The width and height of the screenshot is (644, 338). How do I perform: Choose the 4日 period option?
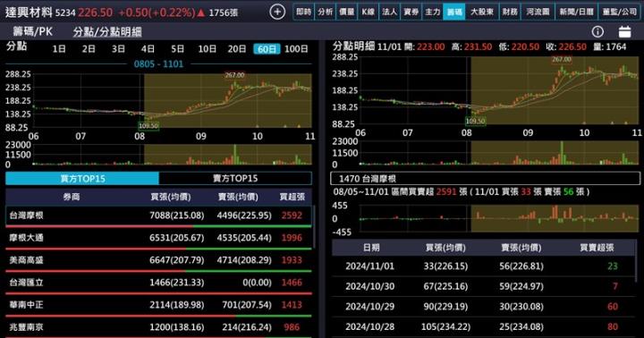coord(148,49)
